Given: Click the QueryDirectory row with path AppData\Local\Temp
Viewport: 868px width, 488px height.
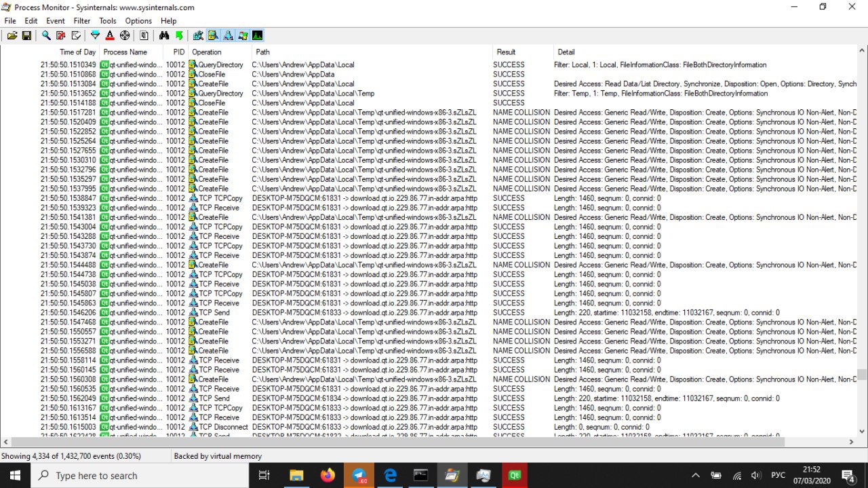Looking at the screenshot, I should click(x=430, y=93).
